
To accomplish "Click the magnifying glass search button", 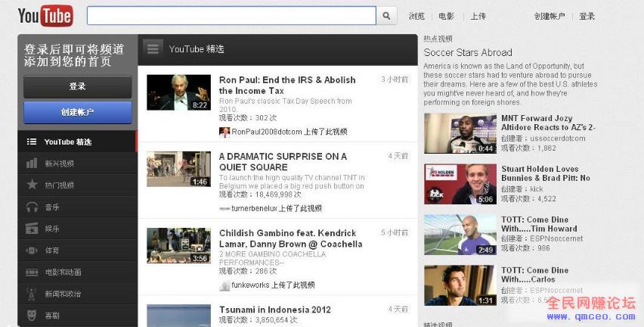I will [386, 16].
